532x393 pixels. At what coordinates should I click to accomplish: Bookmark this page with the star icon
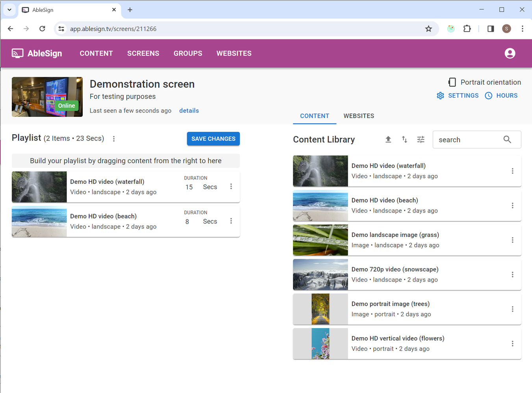click(x=428, y=29)
